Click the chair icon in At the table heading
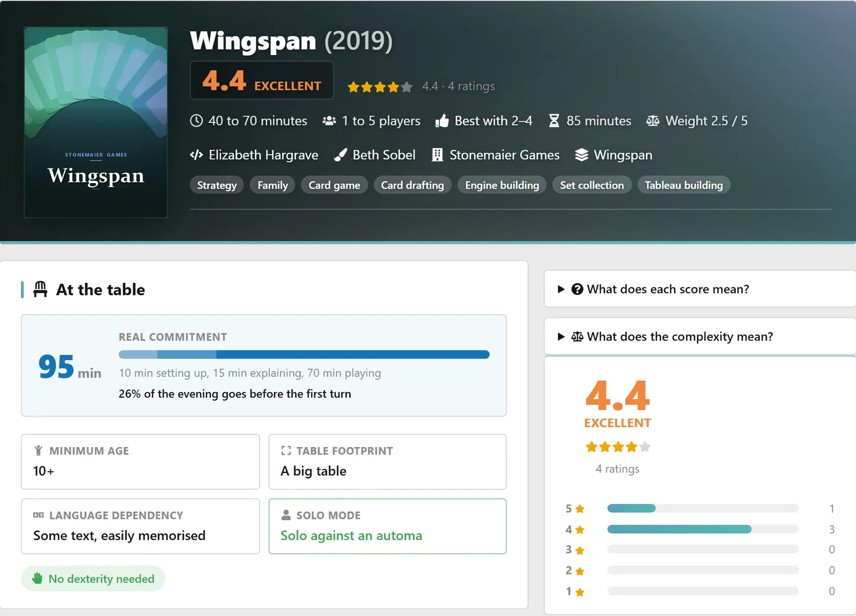 tap(40, 289)
